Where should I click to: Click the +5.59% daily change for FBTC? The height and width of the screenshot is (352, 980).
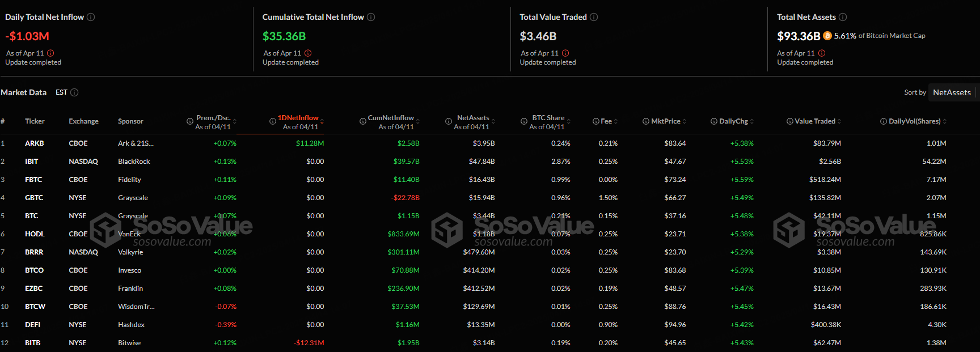[742, 180]
